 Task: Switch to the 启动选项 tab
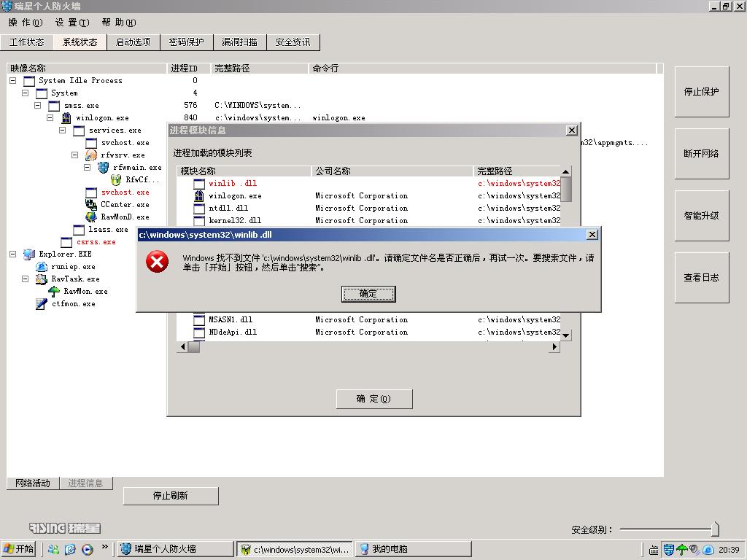click(133, 42)
